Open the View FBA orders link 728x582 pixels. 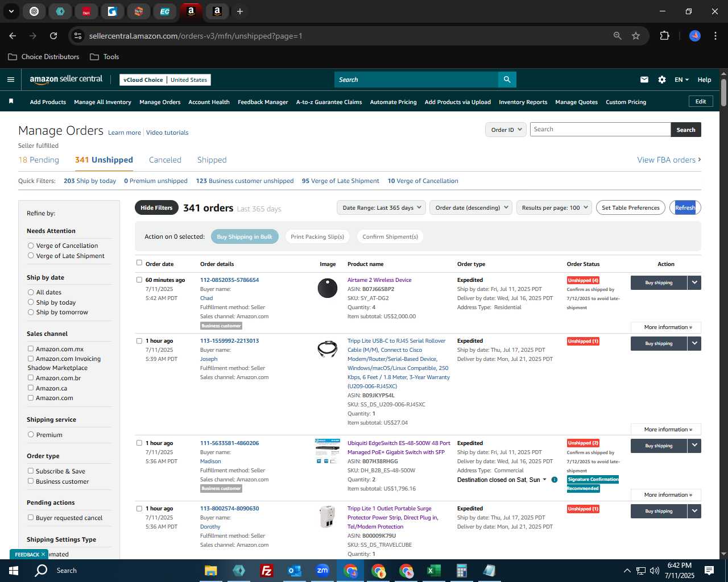click(x=669, y=160)
